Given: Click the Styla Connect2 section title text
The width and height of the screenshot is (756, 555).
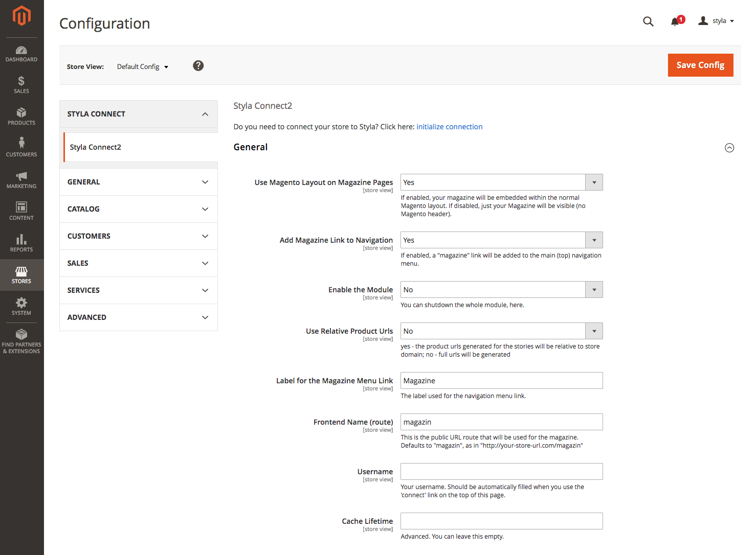Looking at the screenshot, I should (x=262, y=106).
